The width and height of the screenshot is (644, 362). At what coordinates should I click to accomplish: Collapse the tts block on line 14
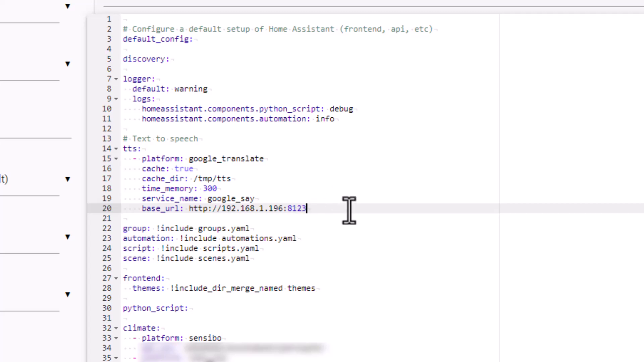pos(116,148)
